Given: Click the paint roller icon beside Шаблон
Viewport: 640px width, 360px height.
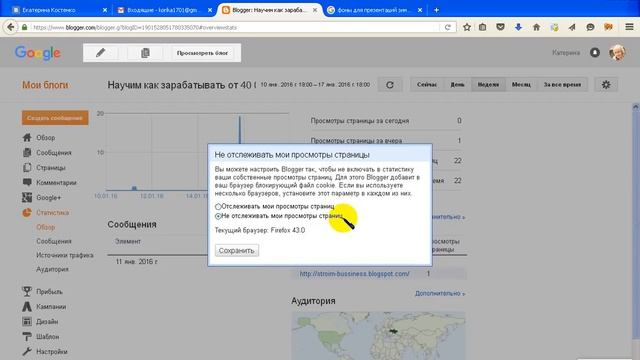Looking at the screenshot, I should click(x=27, y=337).
